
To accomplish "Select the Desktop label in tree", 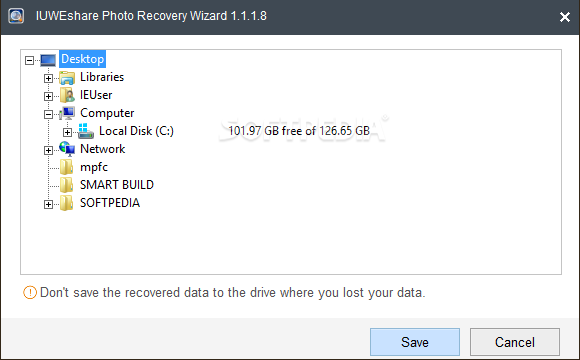I will [x=82, y=59].
